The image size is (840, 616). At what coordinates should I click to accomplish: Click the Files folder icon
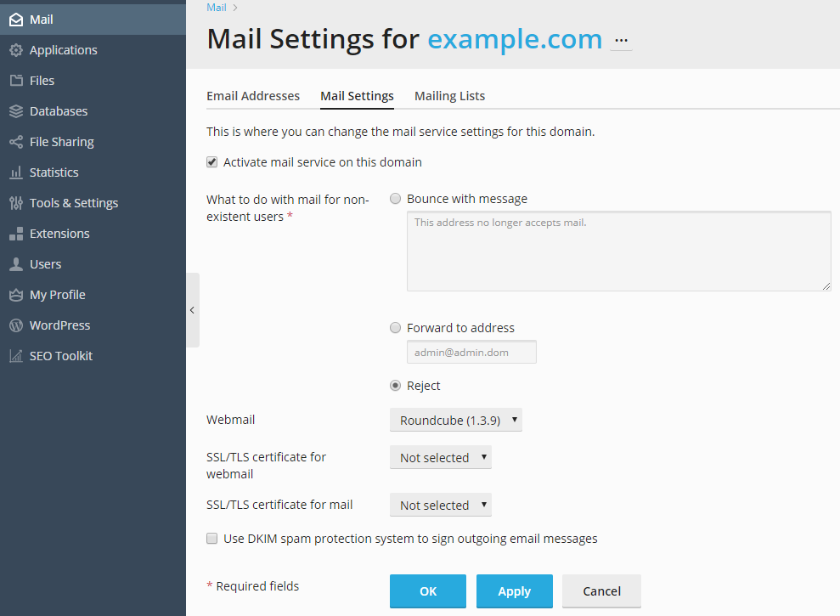coord(16,81)
